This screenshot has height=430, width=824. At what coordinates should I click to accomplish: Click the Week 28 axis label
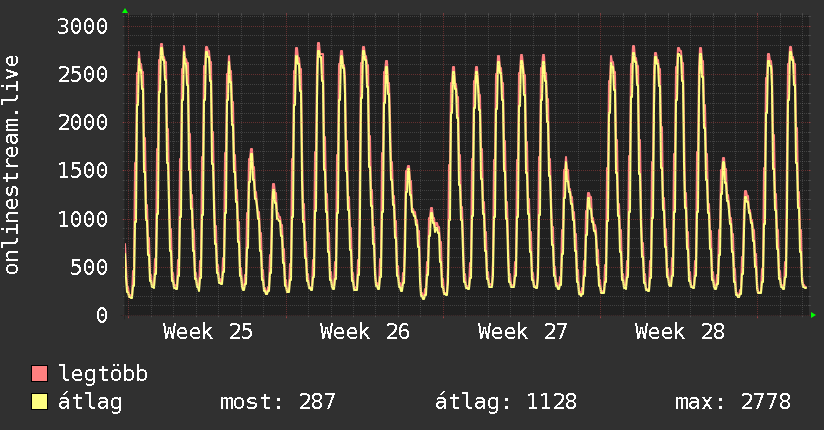coord(679,332)
